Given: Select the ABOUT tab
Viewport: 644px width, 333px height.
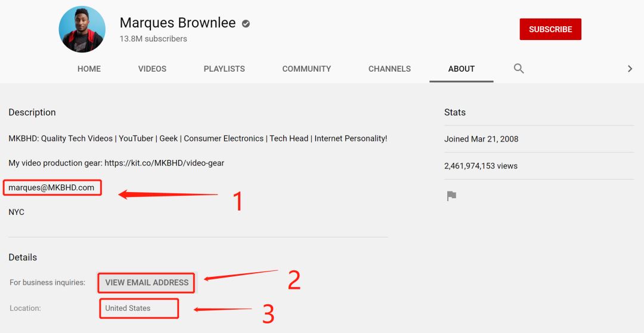Looking at the screenshot, I should [461, 69].
